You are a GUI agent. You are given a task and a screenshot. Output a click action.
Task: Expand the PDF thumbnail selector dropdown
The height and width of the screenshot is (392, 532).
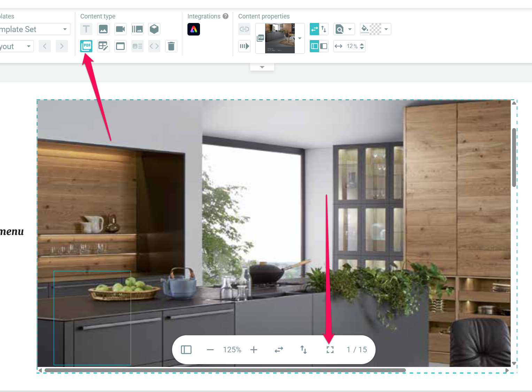(300, 38)
